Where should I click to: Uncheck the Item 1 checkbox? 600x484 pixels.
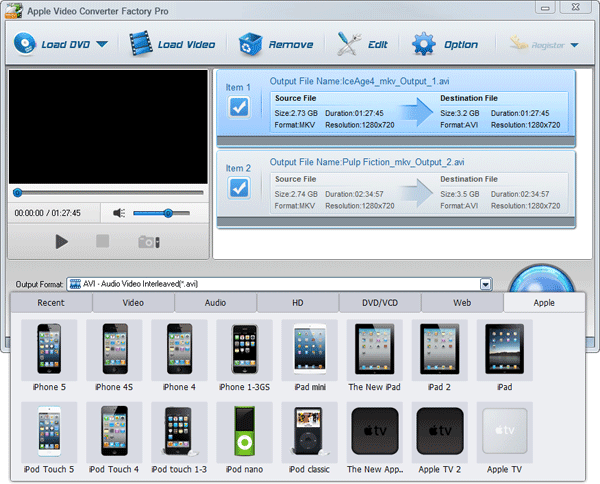coord(239,107)
